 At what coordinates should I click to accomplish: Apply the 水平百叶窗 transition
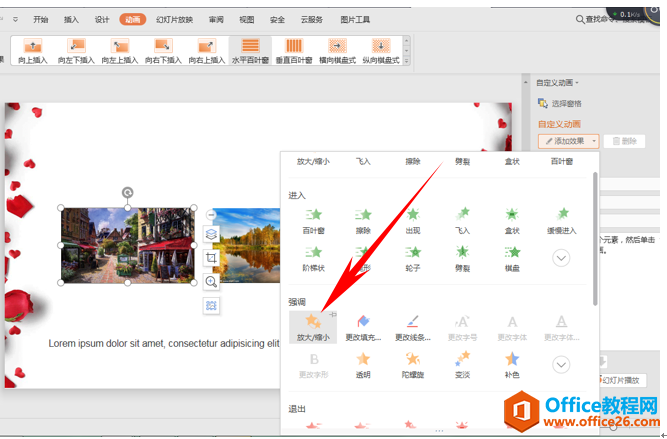[250, 51]
